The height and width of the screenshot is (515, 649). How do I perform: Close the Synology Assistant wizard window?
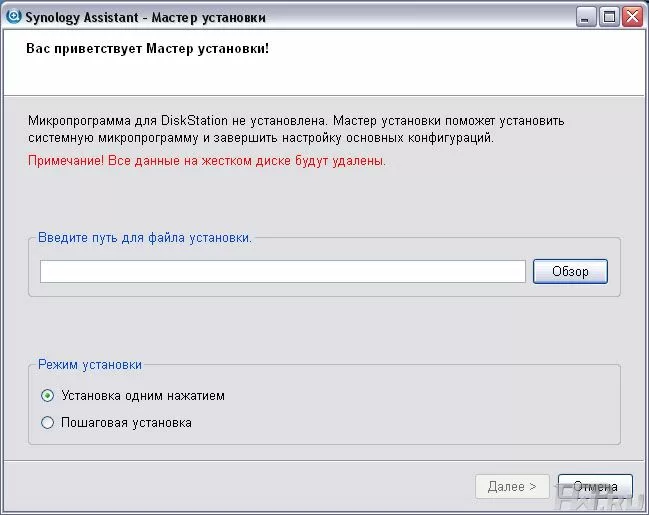click(x=631, y=17)
